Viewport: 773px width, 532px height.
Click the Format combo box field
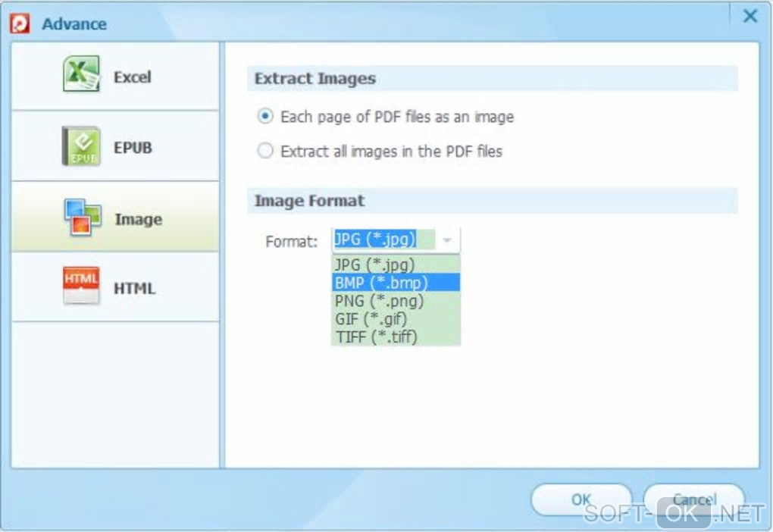[x=396, y=240]
